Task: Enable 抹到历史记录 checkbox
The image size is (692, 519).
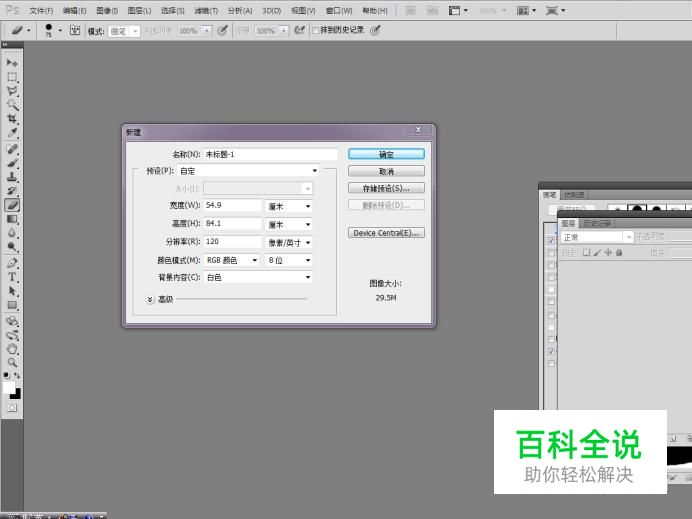Action: click(x=316, y=30)
